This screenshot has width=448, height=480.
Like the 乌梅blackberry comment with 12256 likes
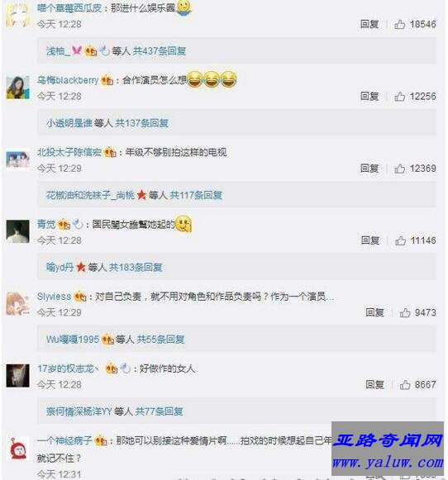(399, 97)
